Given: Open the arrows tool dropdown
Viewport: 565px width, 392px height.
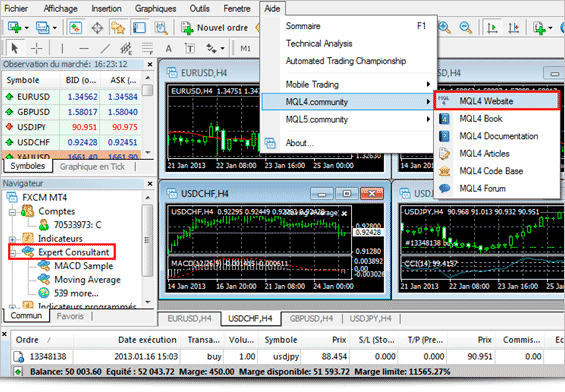Looking at the screenshot, I should click(222, 48).
